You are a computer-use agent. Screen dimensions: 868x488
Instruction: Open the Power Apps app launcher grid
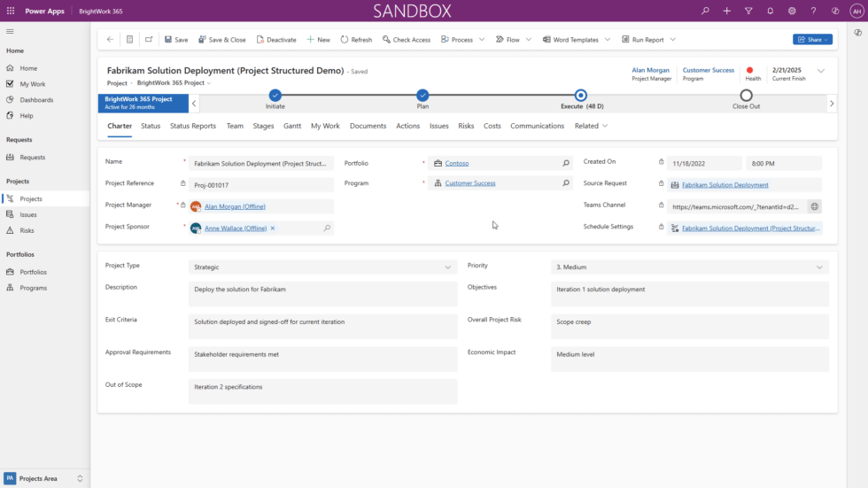(x=11, y=11)
